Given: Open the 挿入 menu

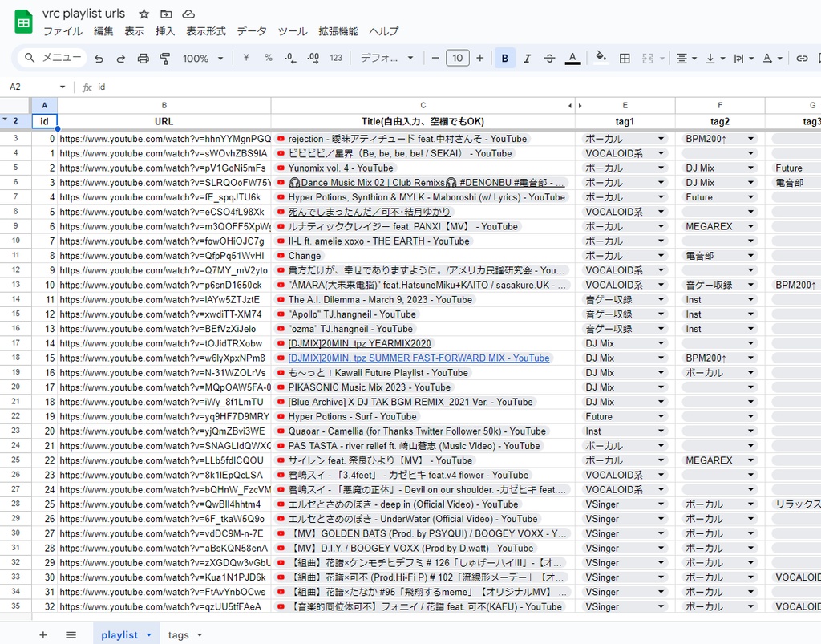Looking at the screenshot, I should [165, 31].
